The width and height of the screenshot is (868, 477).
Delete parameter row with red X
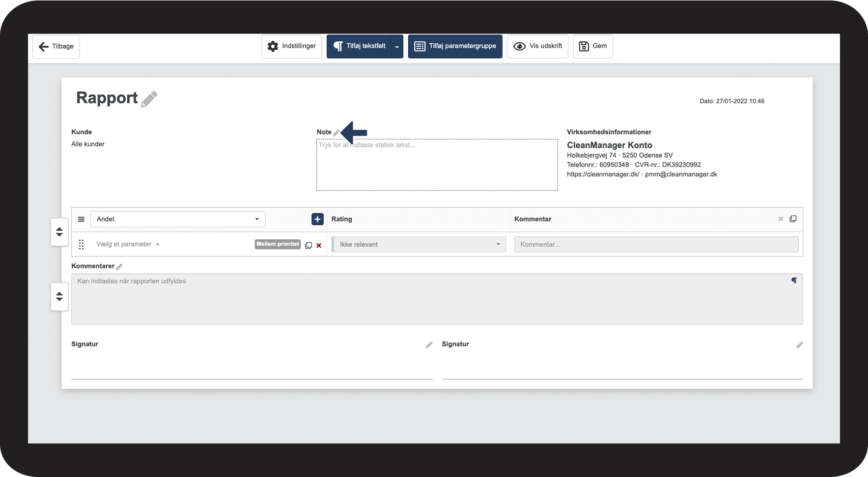point(319,246)
